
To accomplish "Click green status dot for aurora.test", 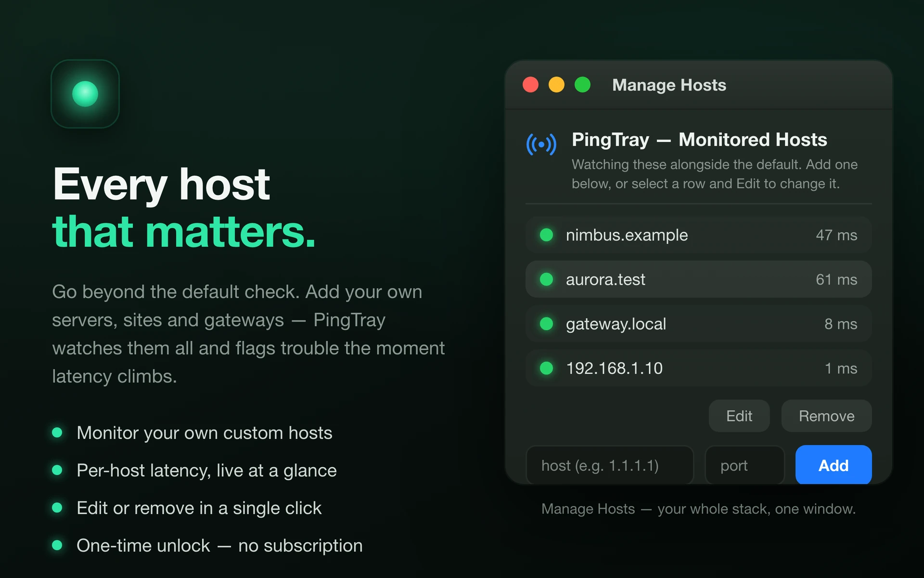I will [x=546, y=279].
